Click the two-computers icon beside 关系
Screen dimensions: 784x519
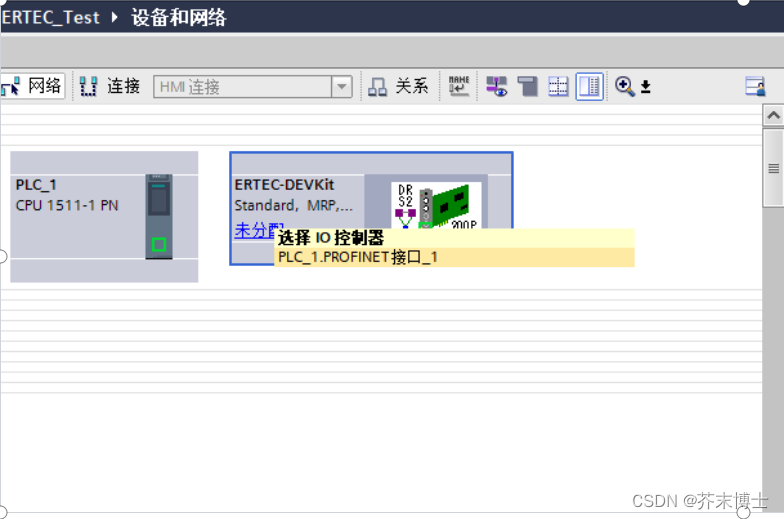(x=377, y=86)
